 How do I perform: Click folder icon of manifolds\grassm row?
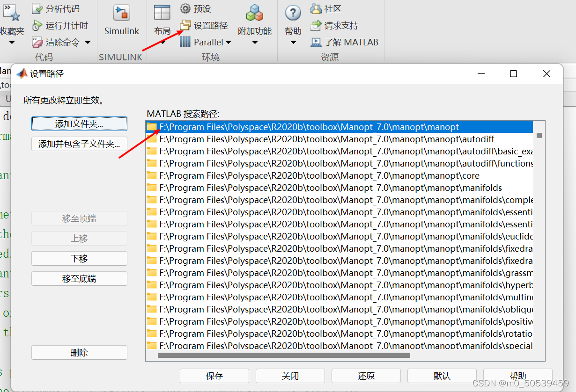point(152,273)
